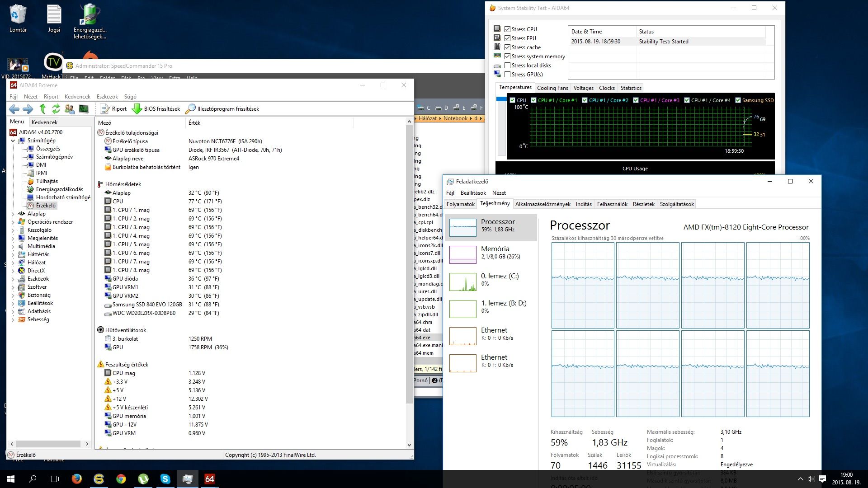The width and height of the screenshot is (868, 488).
Task: Open the Súgó menu in AIDA64
Action: (x=130, y=97)
